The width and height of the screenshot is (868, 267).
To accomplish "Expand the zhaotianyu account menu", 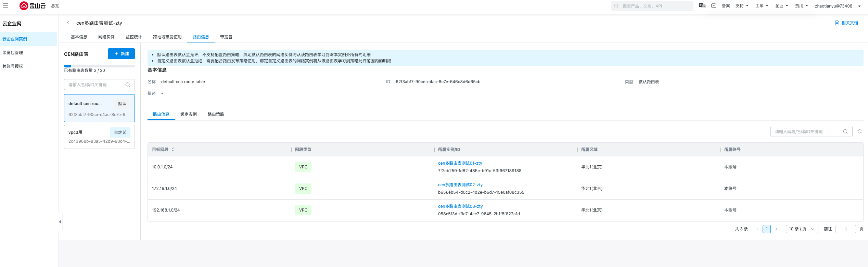I will (x=838, y=6).
